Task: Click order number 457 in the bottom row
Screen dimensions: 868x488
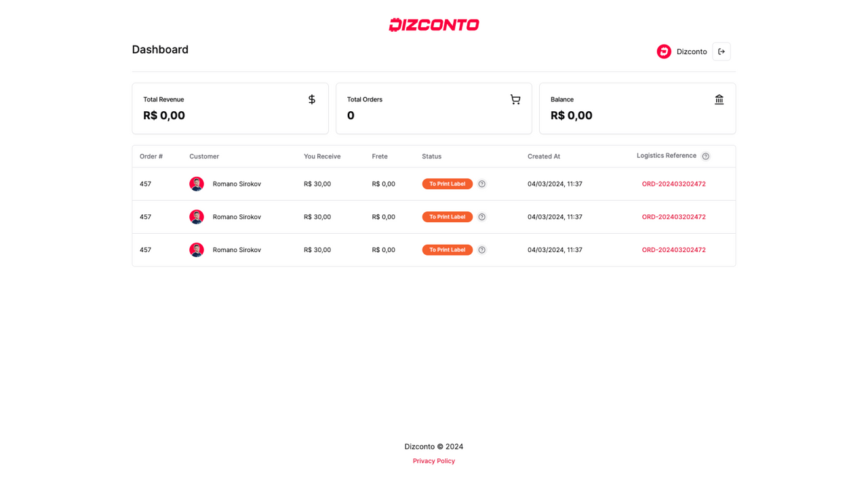Action: coord(145,250)
